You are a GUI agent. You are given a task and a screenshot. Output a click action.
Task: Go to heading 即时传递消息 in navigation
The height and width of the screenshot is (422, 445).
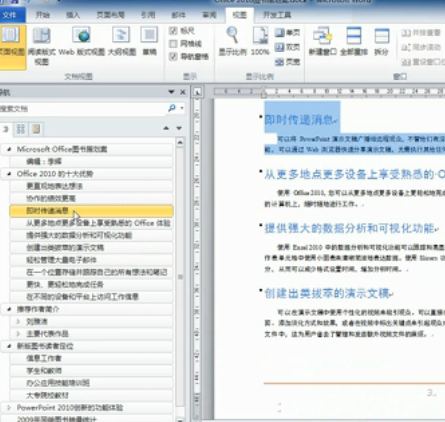[91, 211]
